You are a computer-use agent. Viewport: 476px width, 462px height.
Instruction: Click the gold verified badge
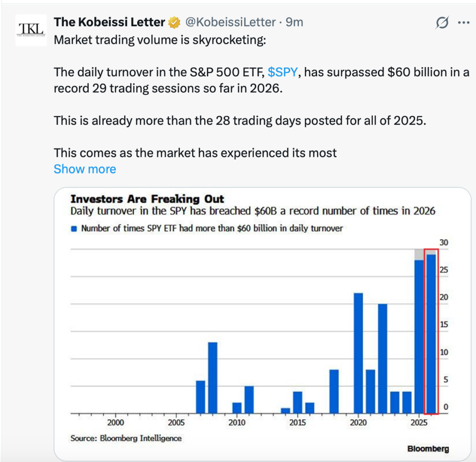click(174, 22)
